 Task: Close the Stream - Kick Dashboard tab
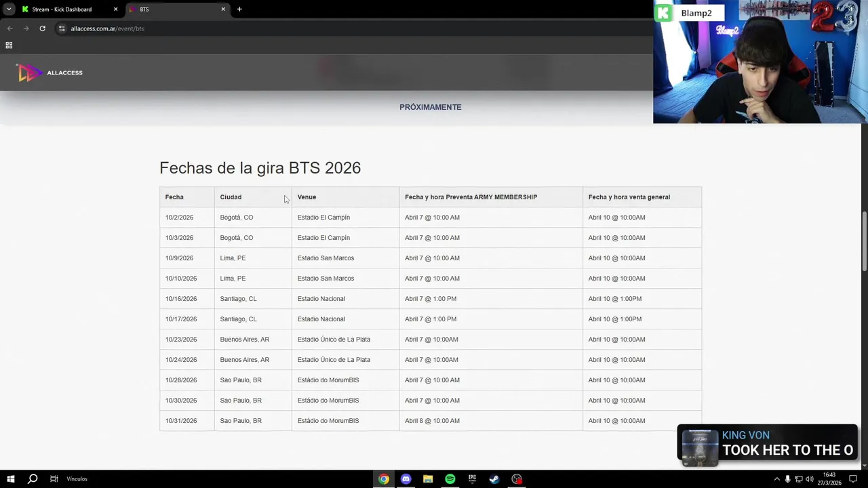point(115,9)
